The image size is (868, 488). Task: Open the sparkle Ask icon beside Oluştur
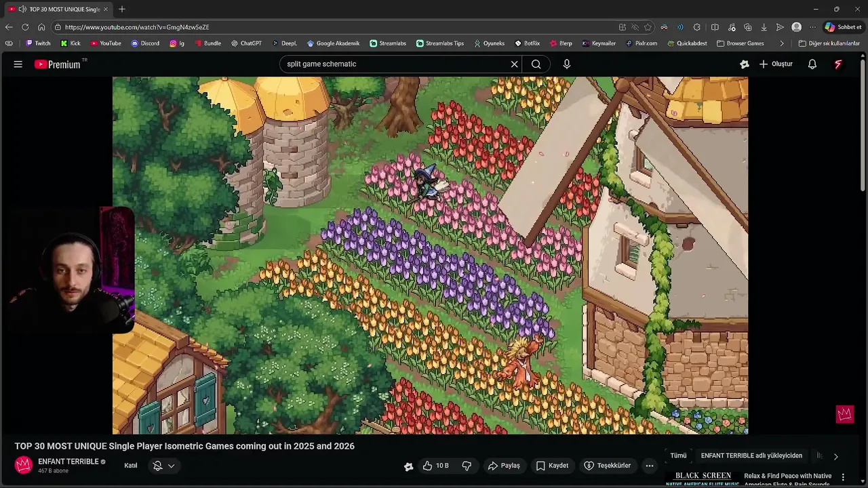click(745, 64)
